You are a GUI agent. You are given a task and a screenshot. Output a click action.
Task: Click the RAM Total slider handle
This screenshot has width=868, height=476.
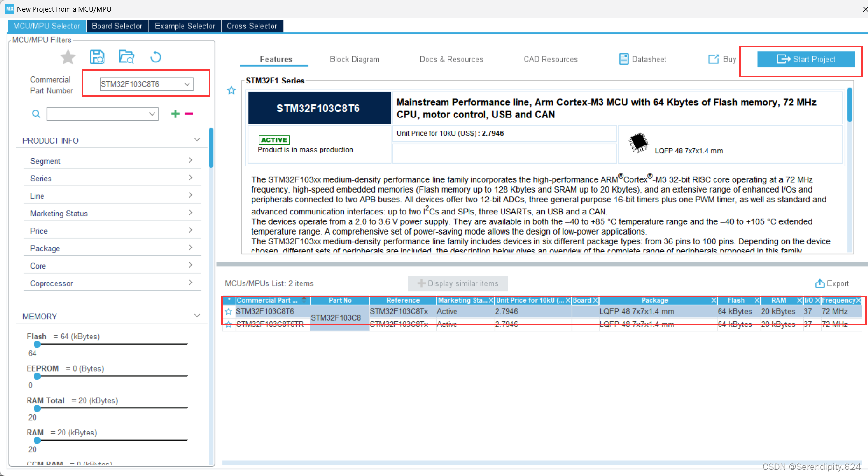coord(37,408)
